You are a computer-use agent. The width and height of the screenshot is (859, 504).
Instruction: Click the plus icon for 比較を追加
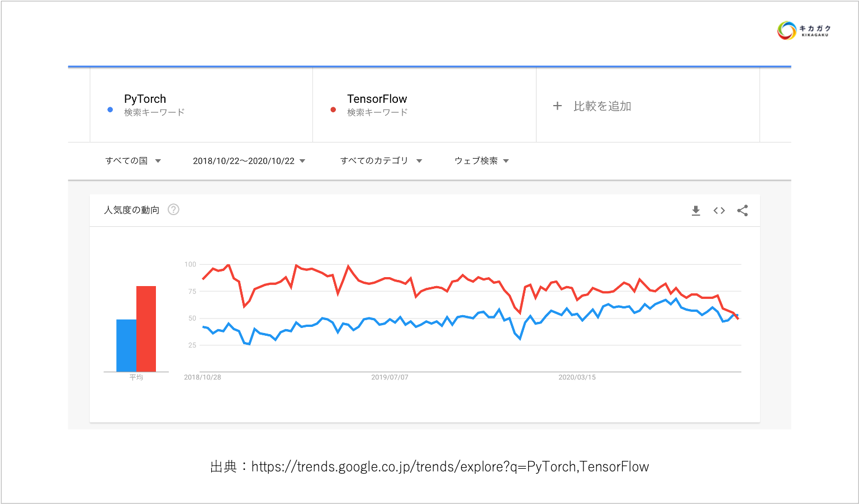click(557, 106)
